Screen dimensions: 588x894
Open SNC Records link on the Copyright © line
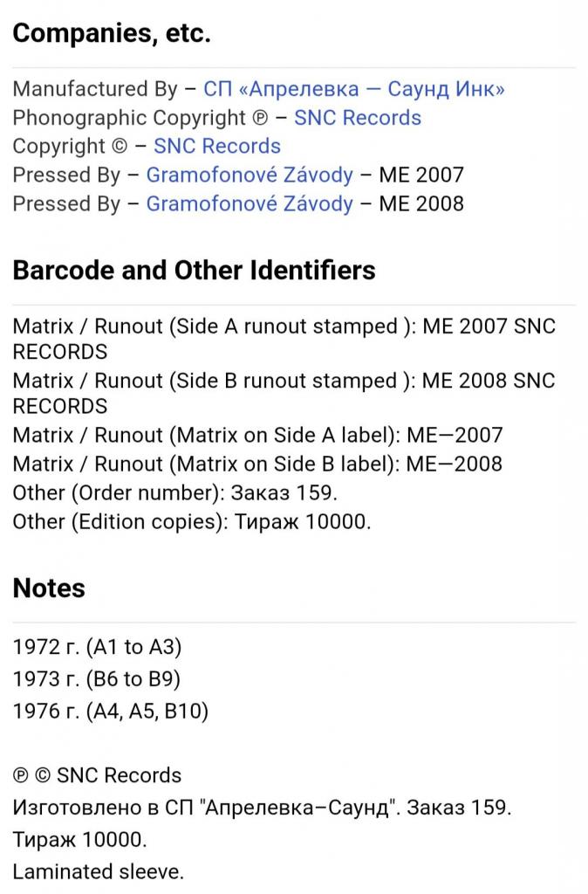(x=217, y=146)
